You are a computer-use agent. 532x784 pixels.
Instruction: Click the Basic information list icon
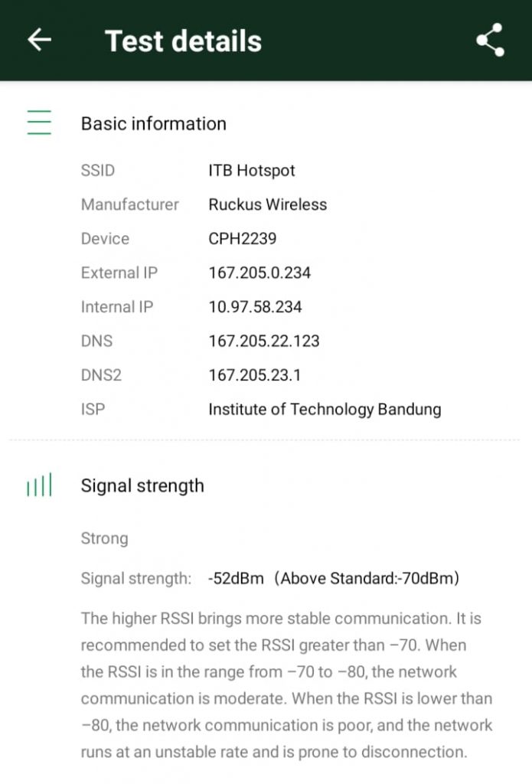(x=39, y=122)
